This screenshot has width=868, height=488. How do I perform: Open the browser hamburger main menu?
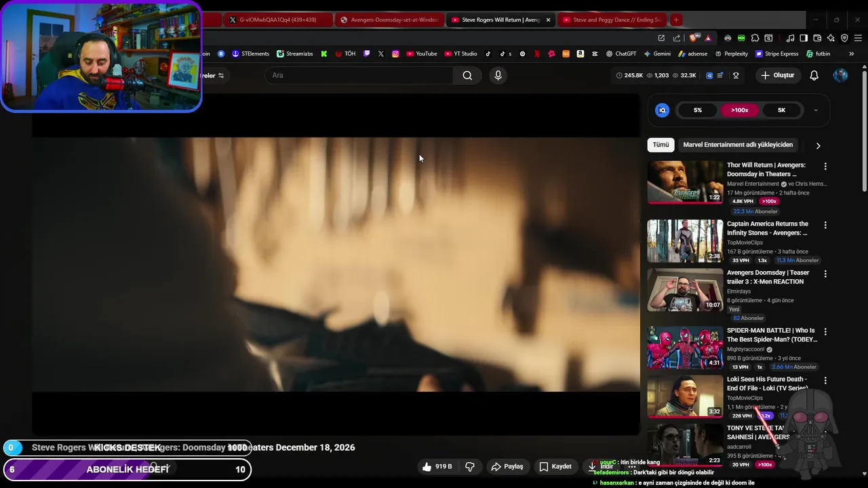(x=858, y=38)
